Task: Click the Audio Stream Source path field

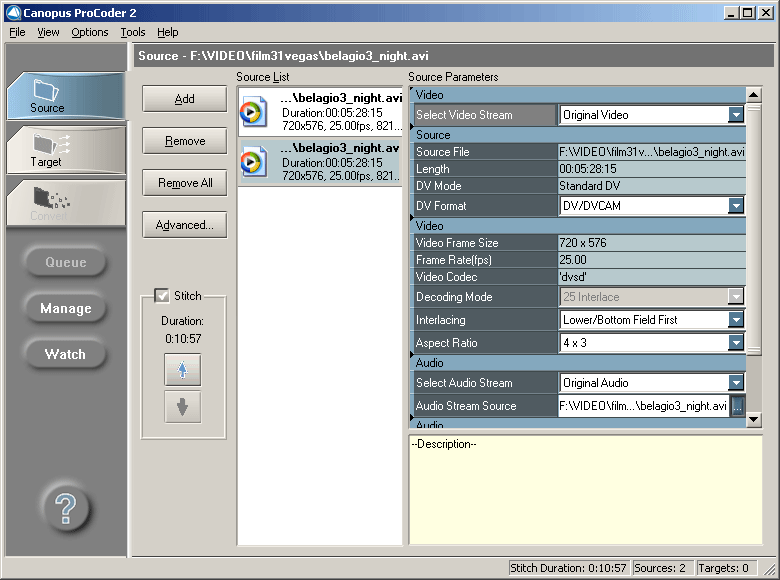Action: pyautogui.click(x=644, y=406)
